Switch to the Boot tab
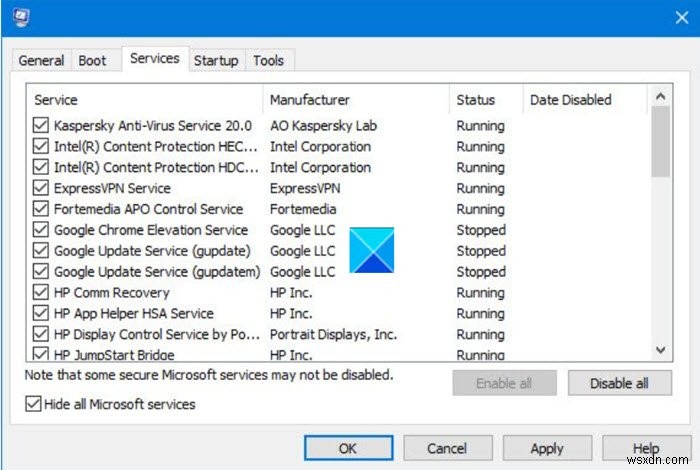This screenshot has height=470, width=700. [92, 61]
